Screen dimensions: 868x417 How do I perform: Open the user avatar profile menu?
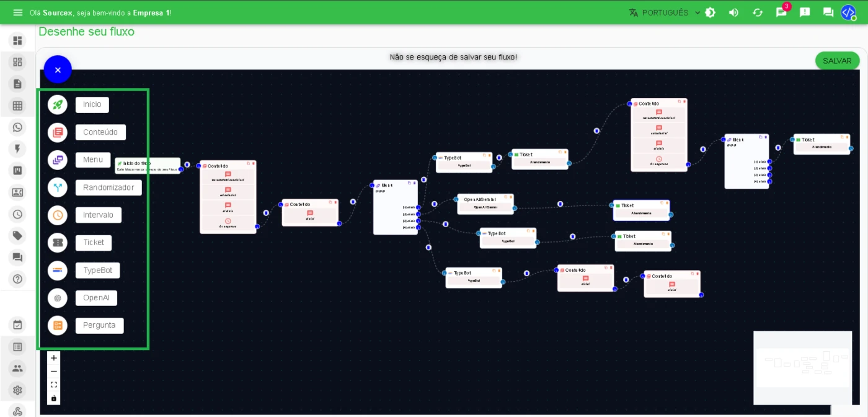[848, 12]
